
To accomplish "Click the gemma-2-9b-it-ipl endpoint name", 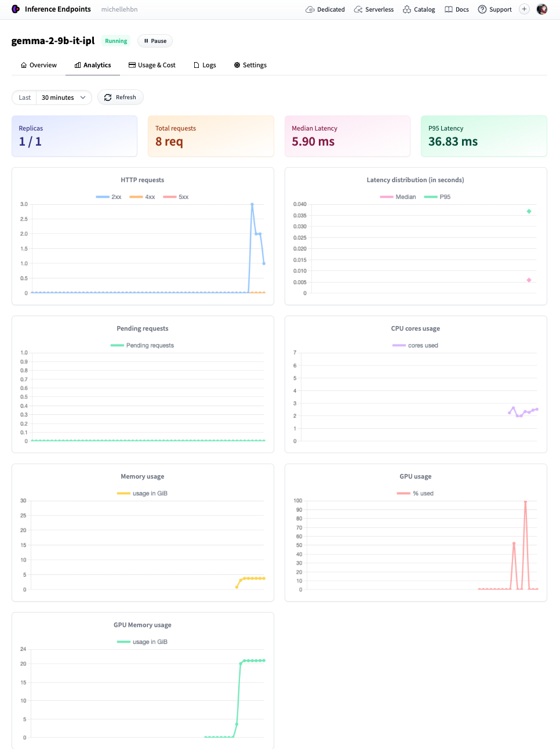I will pyautogui.click(x=53, y=41).
